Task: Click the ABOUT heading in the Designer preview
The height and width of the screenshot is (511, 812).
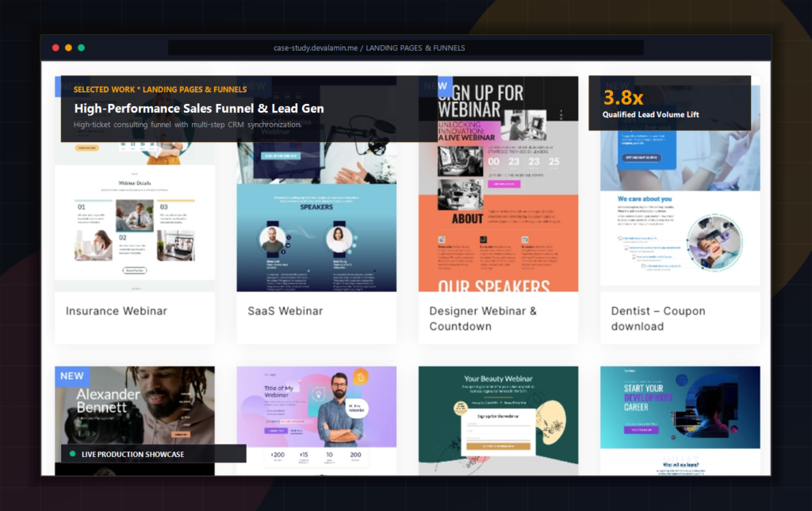Action: coord(467,219)
